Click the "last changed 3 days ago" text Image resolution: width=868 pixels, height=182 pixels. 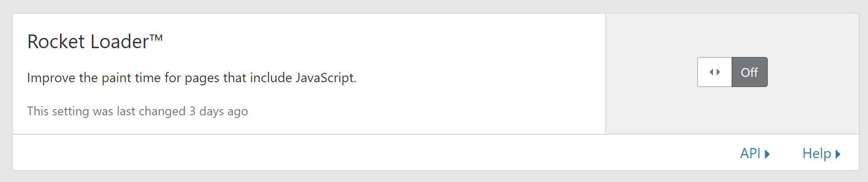pyautogui.click(x=137, y=111)
